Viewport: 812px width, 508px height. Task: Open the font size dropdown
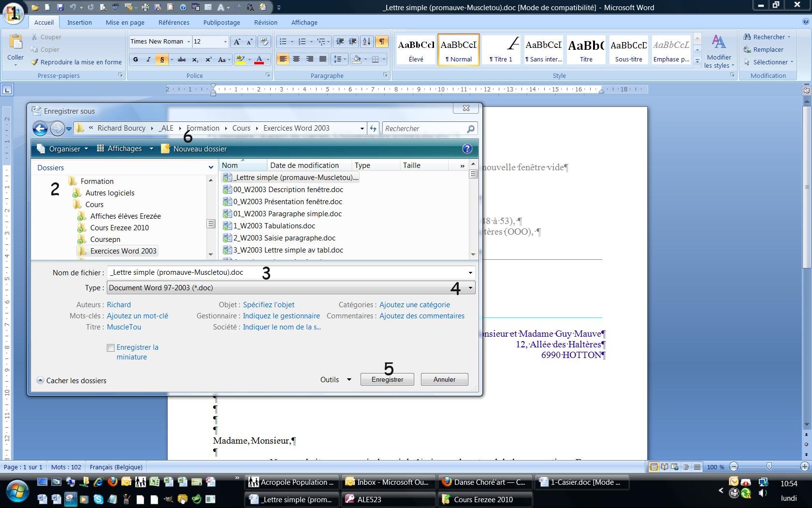[225, 42]
